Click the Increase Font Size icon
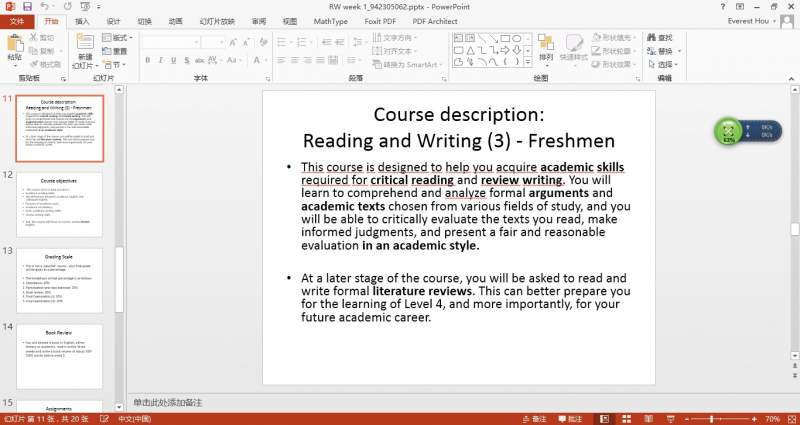Image resolution: width=800 pixels, height=425 pixels. pyautogui.click(x=233, y=42)
